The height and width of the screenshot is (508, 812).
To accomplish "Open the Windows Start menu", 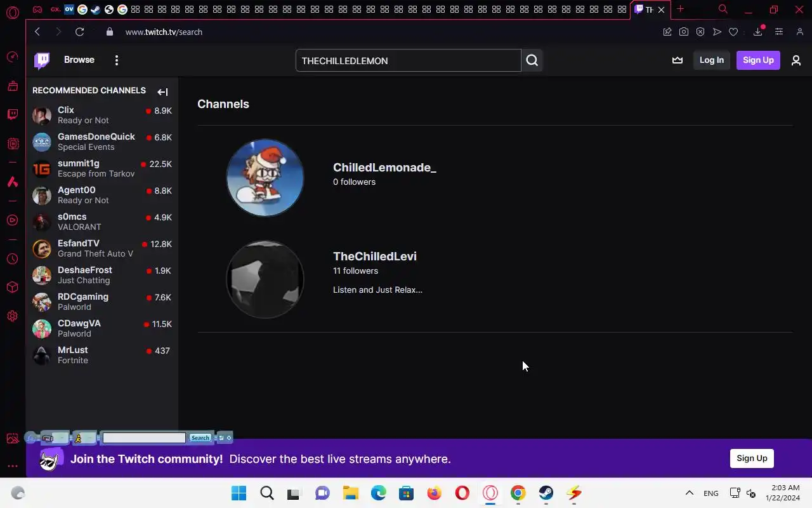I will (239, 493).
